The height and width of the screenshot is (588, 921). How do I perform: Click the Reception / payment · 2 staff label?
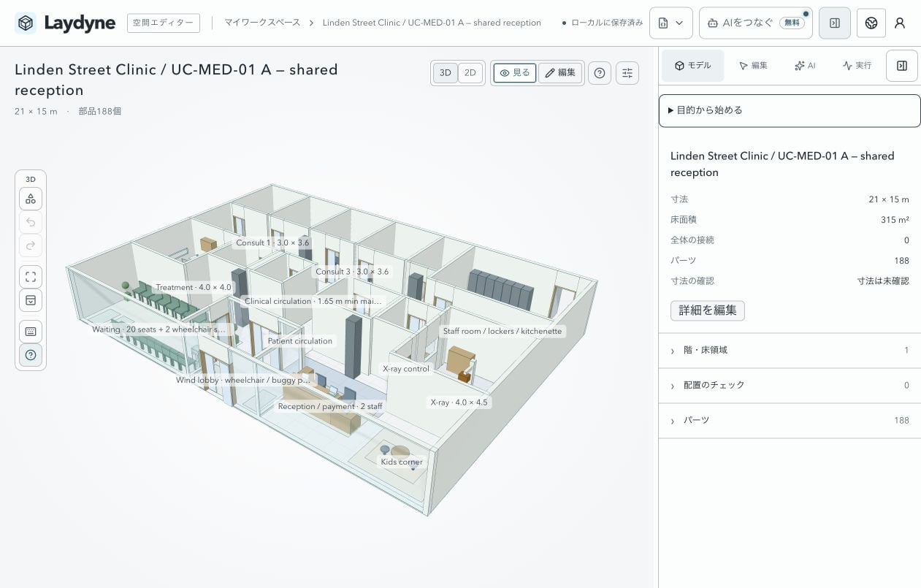(330, 406)
